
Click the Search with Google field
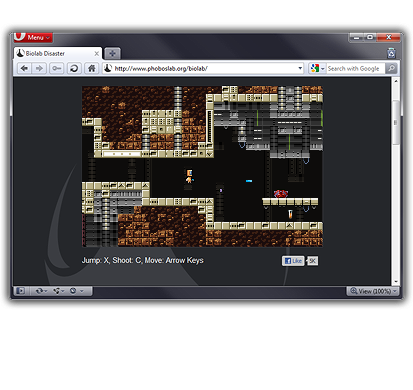[355, 68]
